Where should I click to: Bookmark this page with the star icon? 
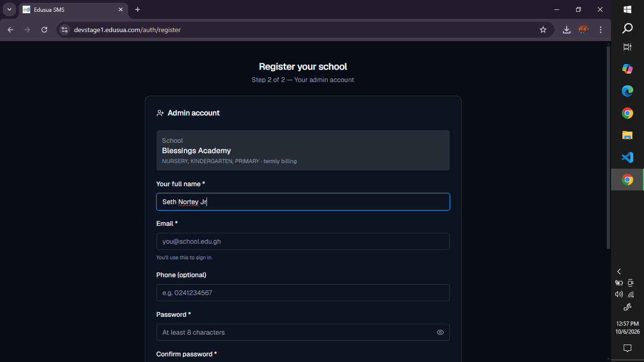click(543, 30)
